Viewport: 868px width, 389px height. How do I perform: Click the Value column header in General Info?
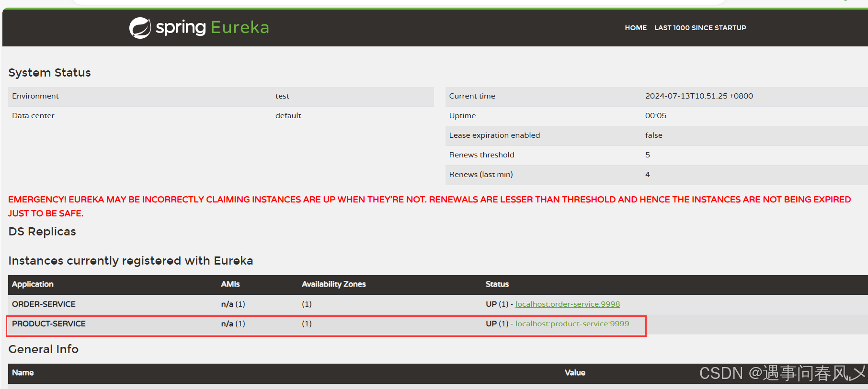click(x=575, y=373)
